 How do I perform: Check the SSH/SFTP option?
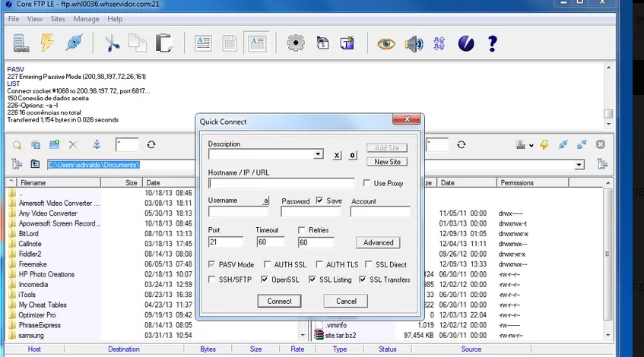(213, 280)
